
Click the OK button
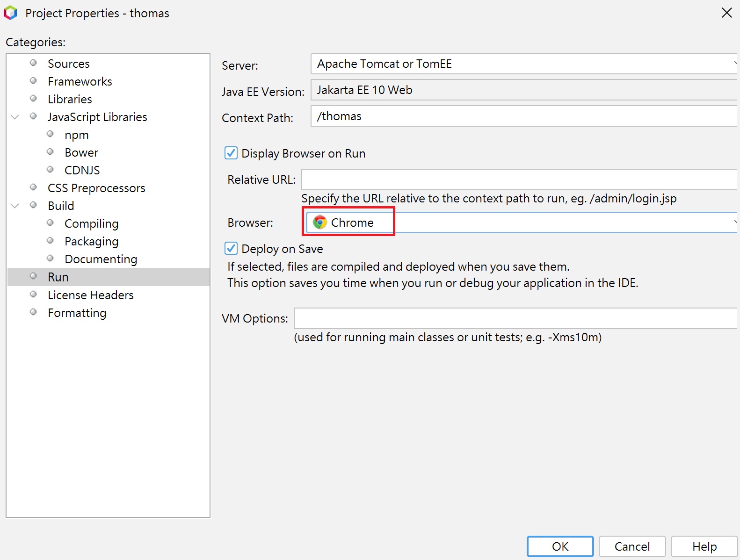tap(560, 546)
